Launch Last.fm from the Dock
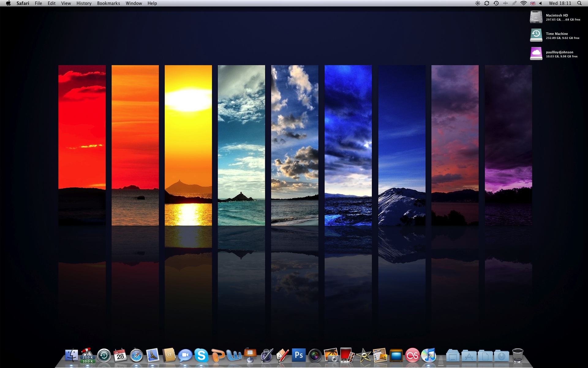This screenshot has width=588, height=368. click(x=413, y=355)
